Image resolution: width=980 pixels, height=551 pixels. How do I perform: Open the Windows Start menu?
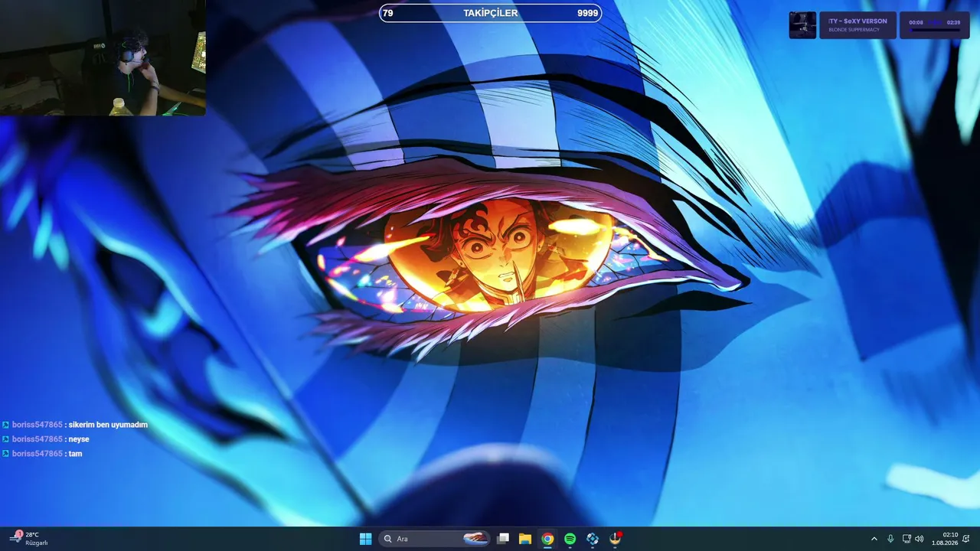coord(365,539)
